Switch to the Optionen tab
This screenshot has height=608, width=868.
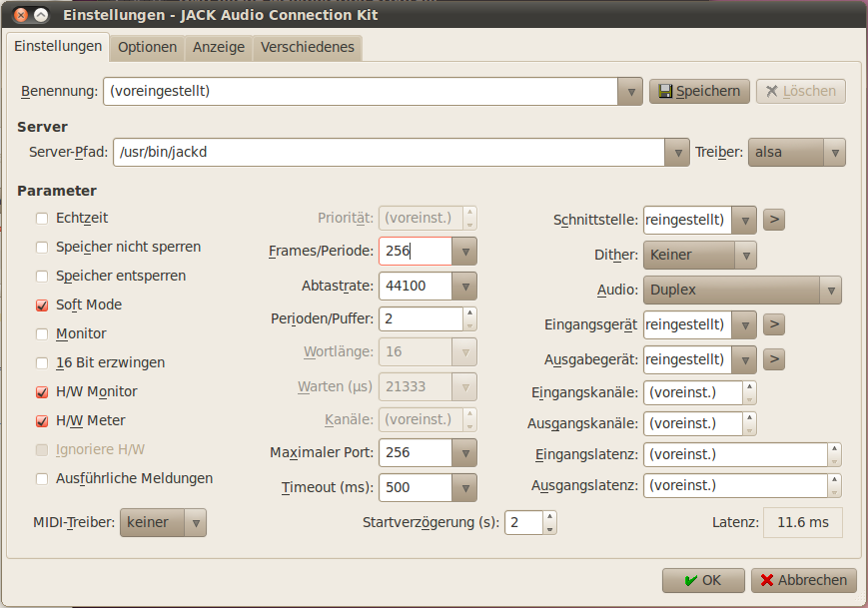147,47
